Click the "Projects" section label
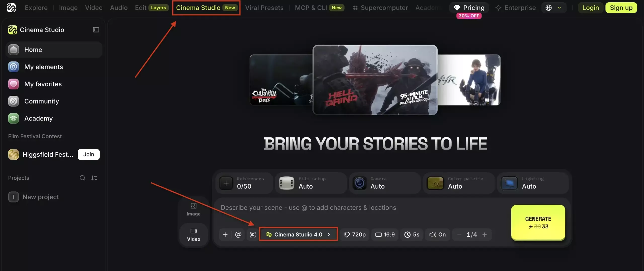Viewport: 644px width, 271px height. [19, 178]
